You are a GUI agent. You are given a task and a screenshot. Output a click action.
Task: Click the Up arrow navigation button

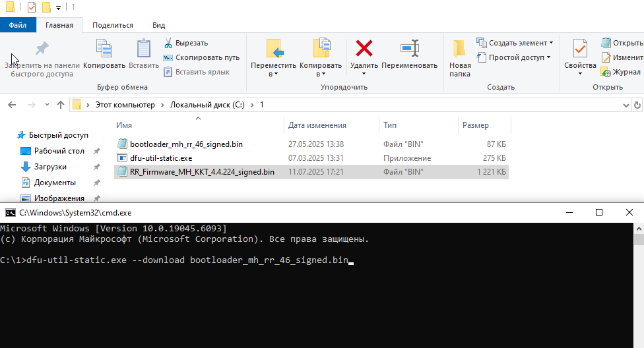[x=61, y=105]
